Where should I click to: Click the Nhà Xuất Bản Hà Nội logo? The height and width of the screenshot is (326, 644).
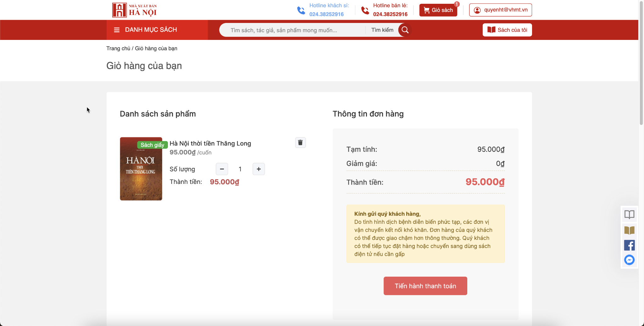[x=135, y=10]
